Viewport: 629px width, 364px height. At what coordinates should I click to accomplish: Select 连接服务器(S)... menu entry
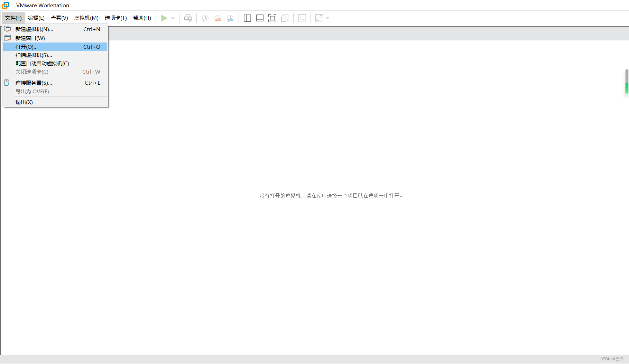55,83
